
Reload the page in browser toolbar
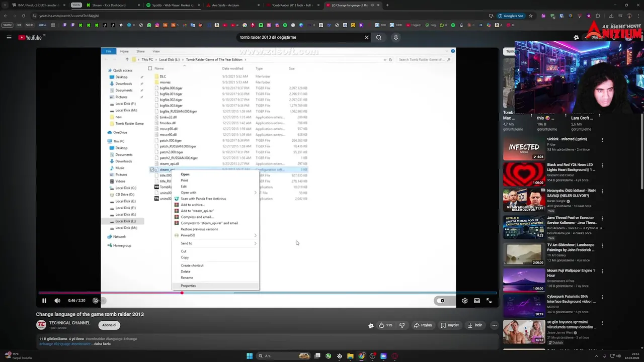(x=23, y=16)
